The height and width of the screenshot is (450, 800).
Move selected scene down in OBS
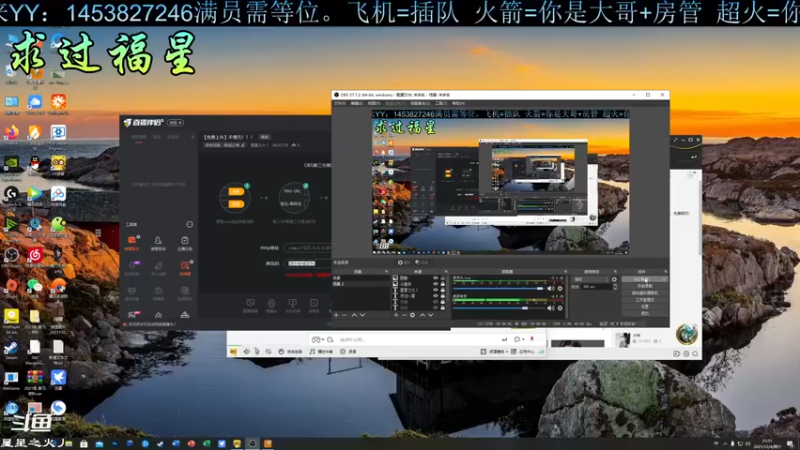click(x=362, y=315)
